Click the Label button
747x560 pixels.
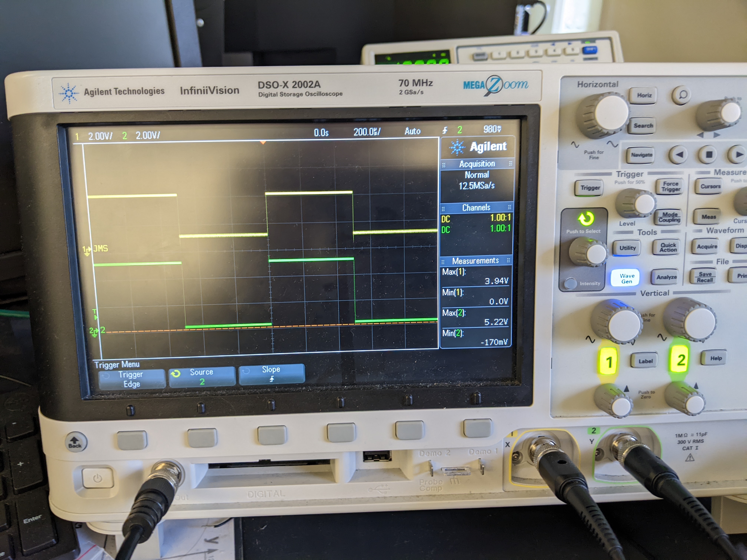(x=645, y=361)
